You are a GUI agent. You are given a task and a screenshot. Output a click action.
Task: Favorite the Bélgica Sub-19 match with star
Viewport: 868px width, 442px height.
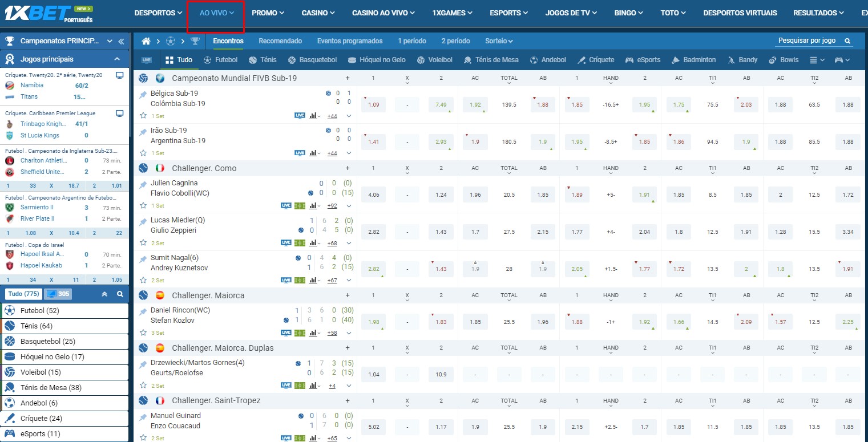tap(143, 115)
